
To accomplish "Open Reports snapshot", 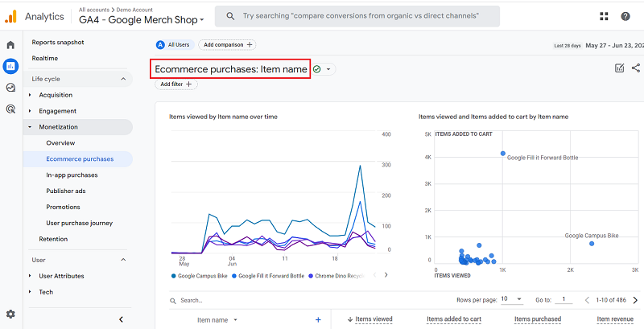I will 58,43.
